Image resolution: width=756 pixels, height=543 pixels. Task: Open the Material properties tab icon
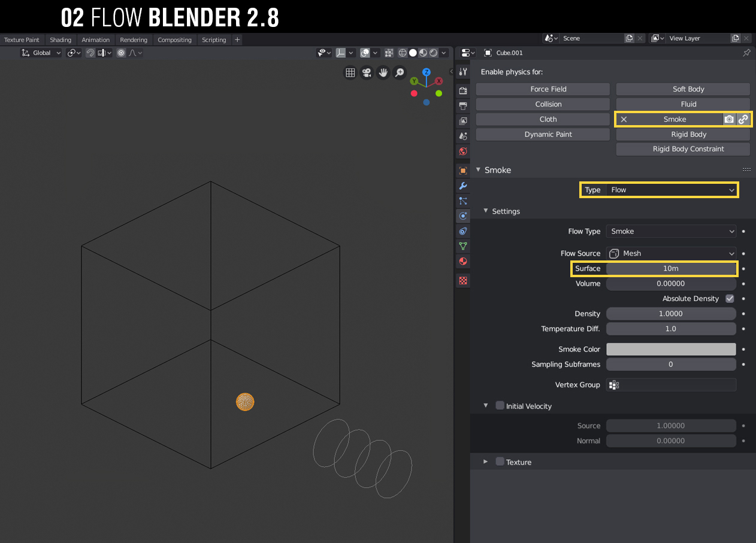click(462, 261)
